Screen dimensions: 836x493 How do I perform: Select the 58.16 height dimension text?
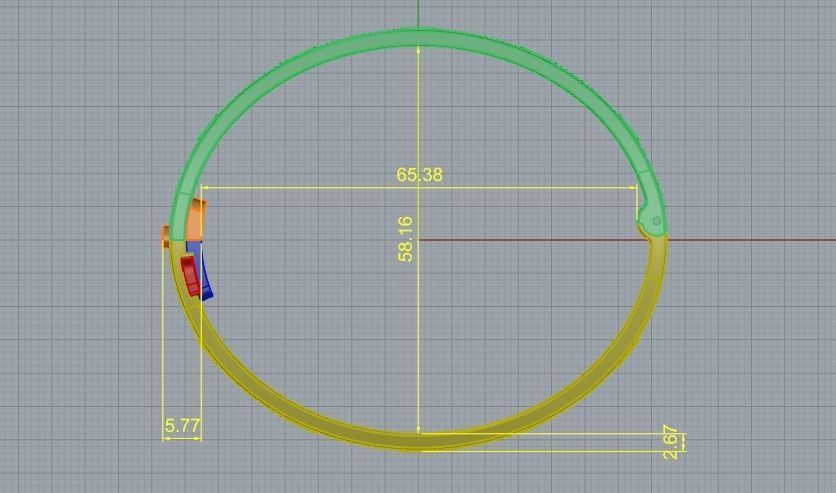(406, 239)
